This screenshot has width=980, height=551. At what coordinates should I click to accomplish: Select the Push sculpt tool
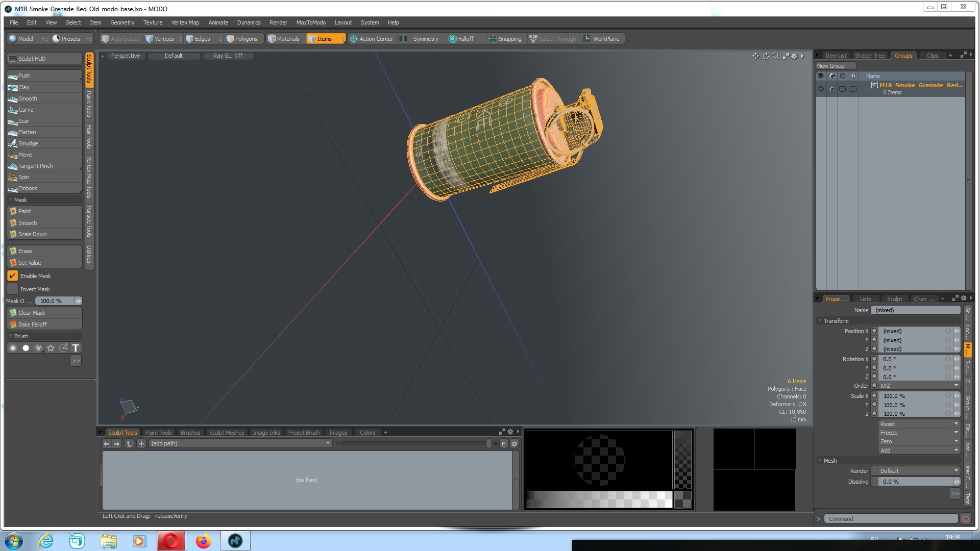pos(25,76)
